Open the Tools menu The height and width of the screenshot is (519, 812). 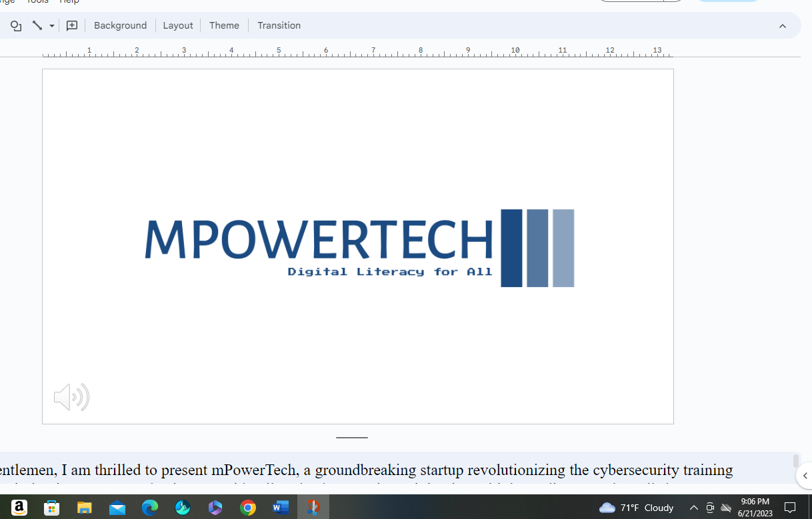tap(37, 2)
